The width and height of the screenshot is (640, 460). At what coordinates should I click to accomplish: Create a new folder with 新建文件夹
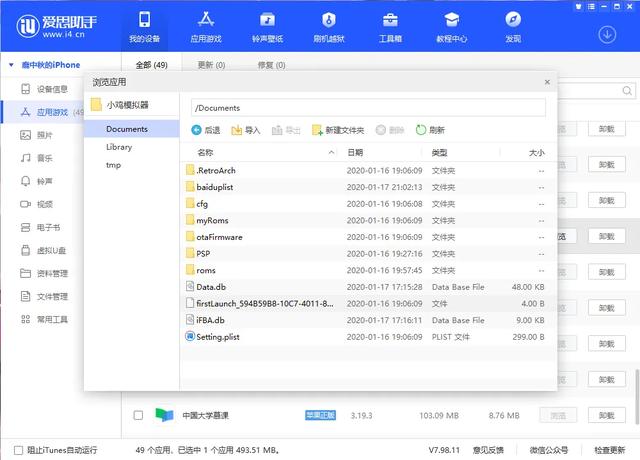coord(338,130)
